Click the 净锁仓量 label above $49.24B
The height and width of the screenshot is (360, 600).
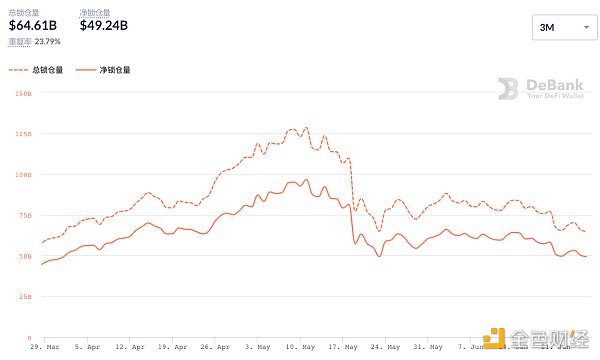pos(95,13)
